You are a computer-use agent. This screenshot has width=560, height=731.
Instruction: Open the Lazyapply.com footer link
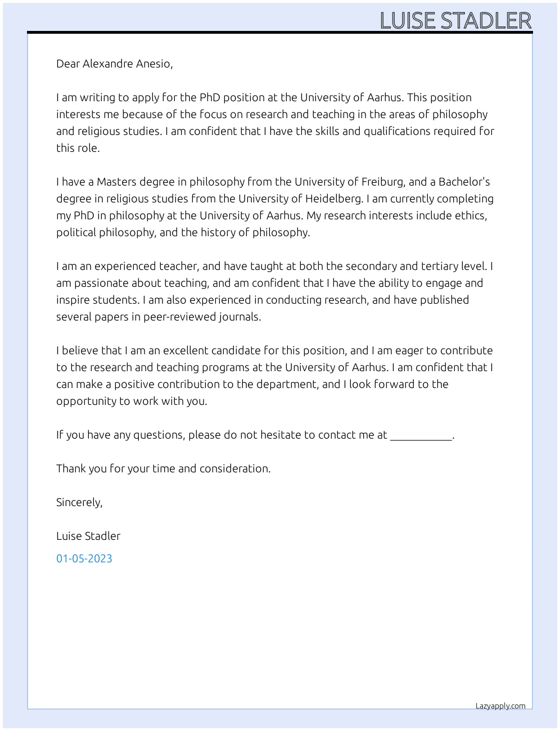pos(500,706)
